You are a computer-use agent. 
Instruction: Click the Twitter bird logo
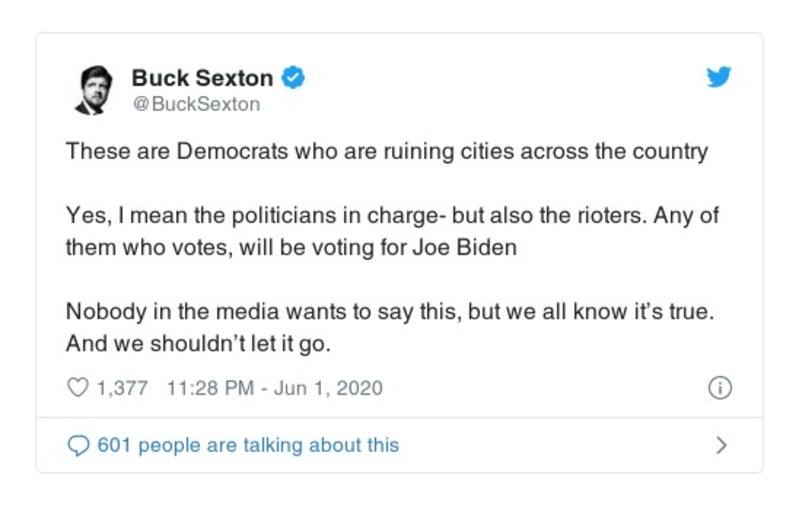click(x=719, y=78)
